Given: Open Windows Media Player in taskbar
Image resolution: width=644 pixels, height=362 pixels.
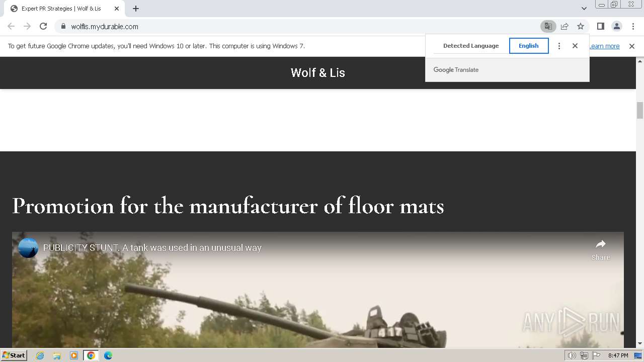Looking at the screenshot, I should pos(74,355).
